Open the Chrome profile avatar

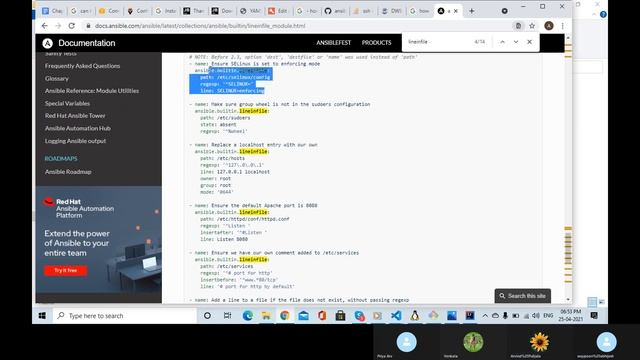[549, 26]
